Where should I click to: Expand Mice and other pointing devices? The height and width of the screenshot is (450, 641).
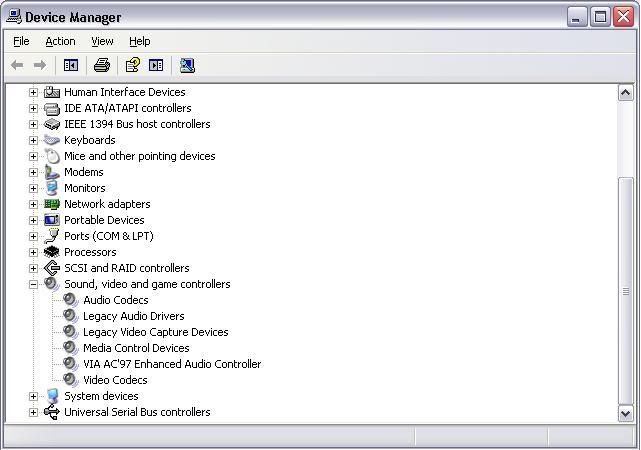coord(33,156)
